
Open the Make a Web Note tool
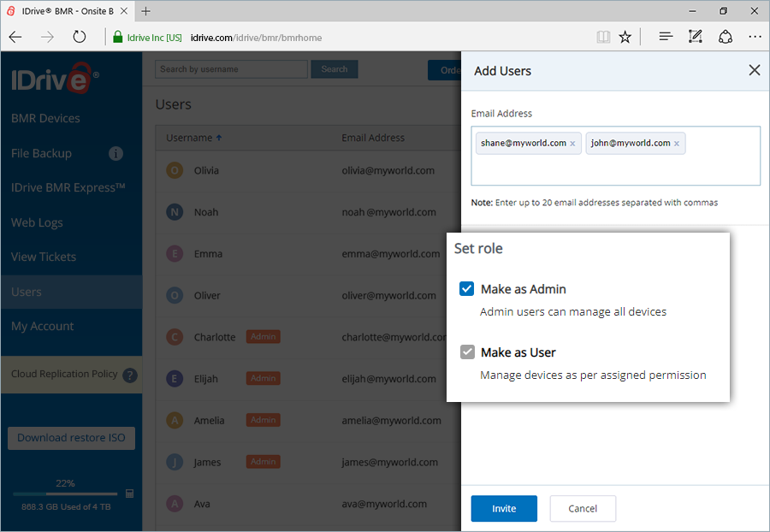[x=695, y=37]
